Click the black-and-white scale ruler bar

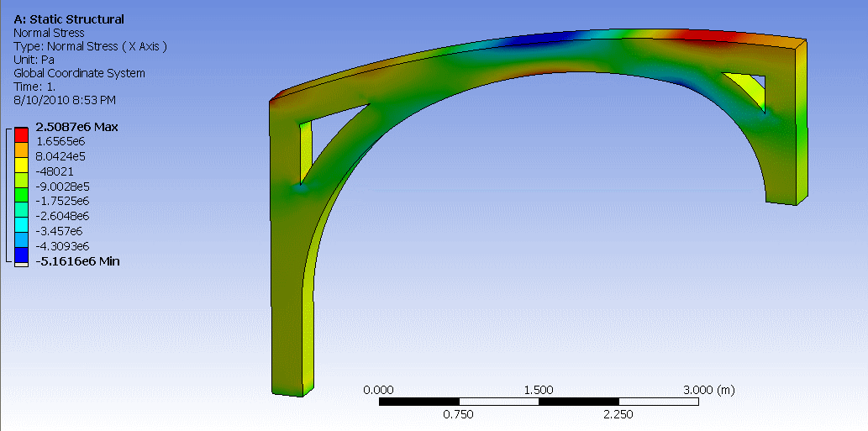(x=539, y=401)
